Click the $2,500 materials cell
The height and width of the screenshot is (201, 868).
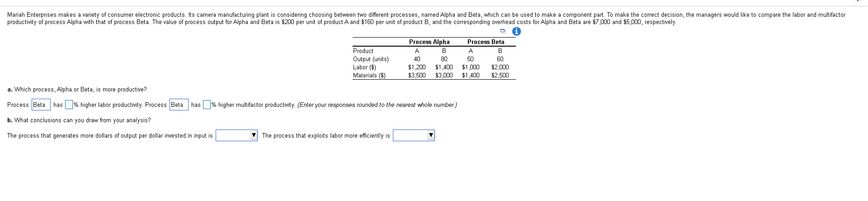point(500,75)
